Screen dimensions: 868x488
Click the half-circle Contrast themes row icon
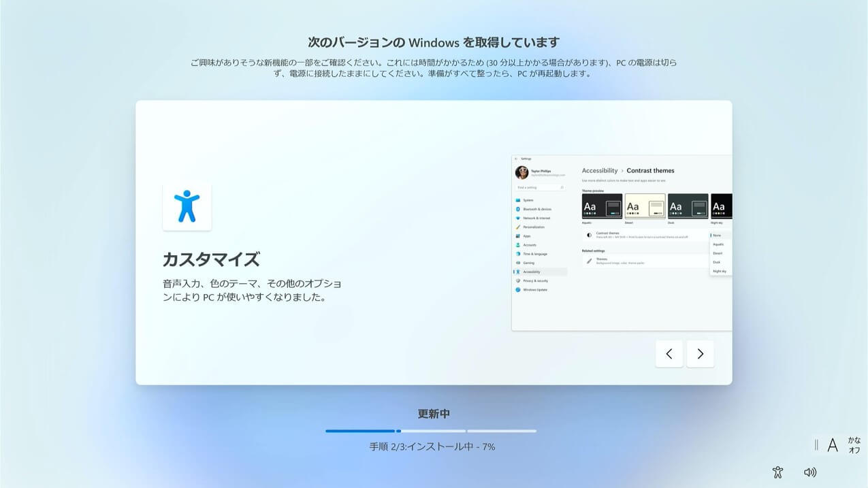(589, 235)
